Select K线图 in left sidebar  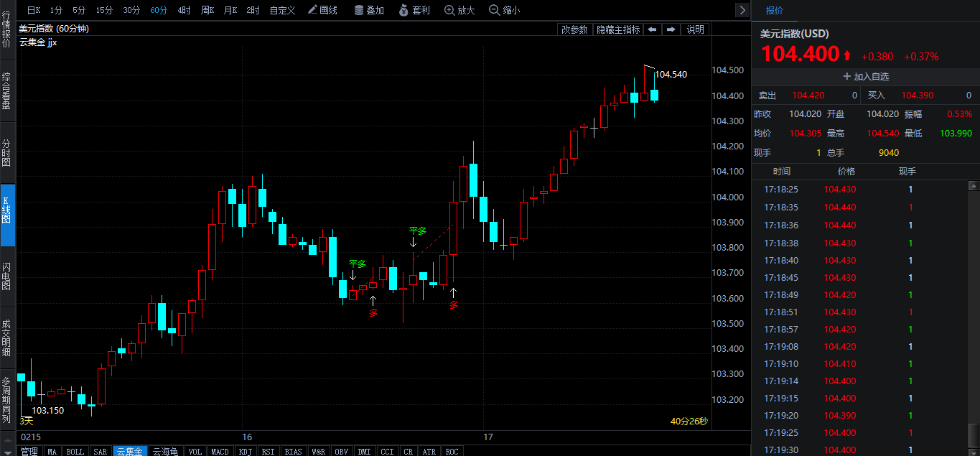click(x=6, y=215)
